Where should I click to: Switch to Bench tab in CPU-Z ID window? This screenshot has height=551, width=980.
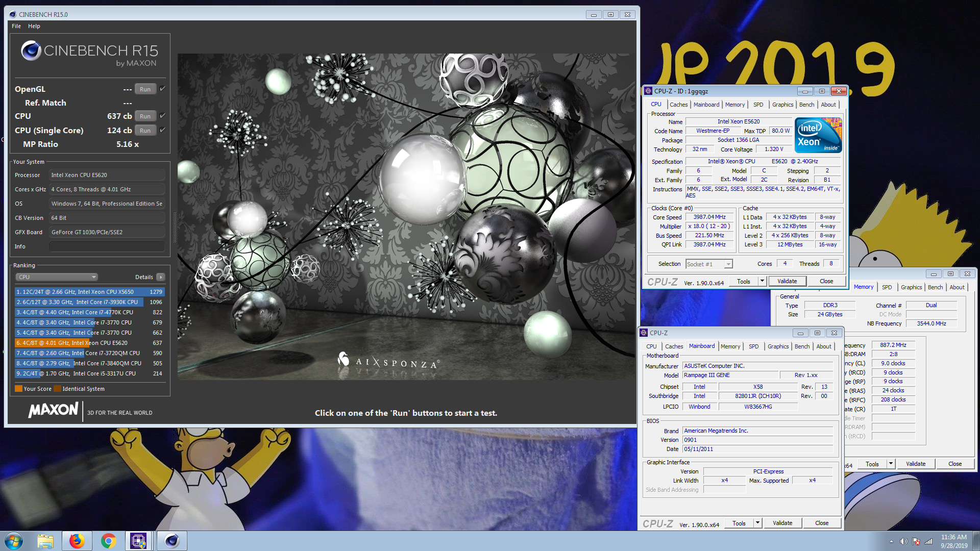(806, 105)
